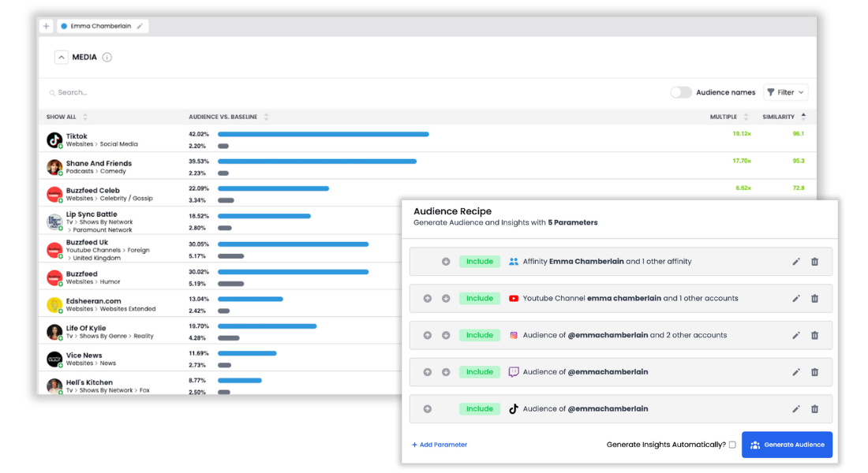This screenshot has height=473, width=868.
Task: Click the Shane And Friends 95.3 similarity value
Action: click(799, 161)
